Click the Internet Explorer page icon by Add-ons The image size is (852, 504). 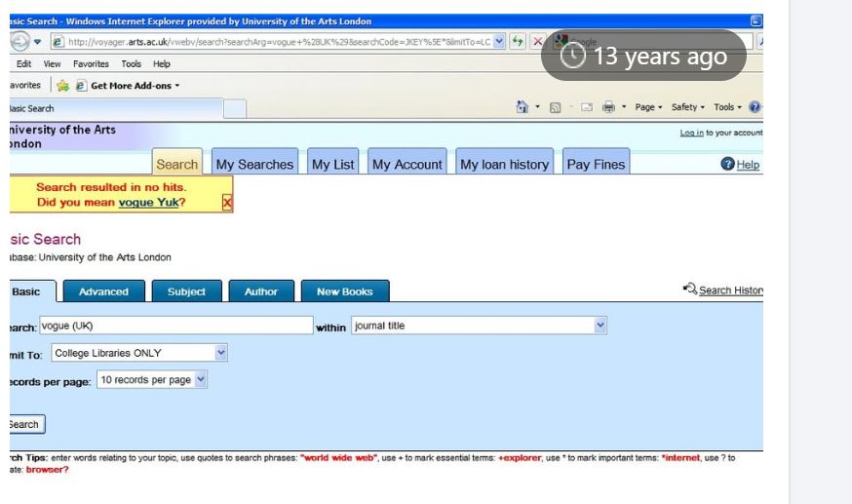(x=80, y=85)
